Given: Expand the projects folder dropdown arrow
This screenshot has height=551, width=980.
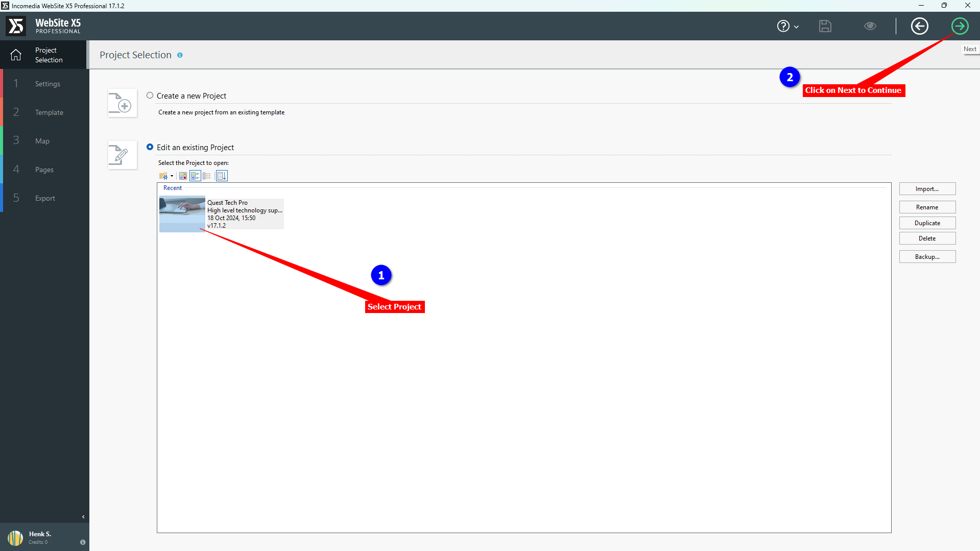Looking at the screenshot, I should [x=172, y=176].
